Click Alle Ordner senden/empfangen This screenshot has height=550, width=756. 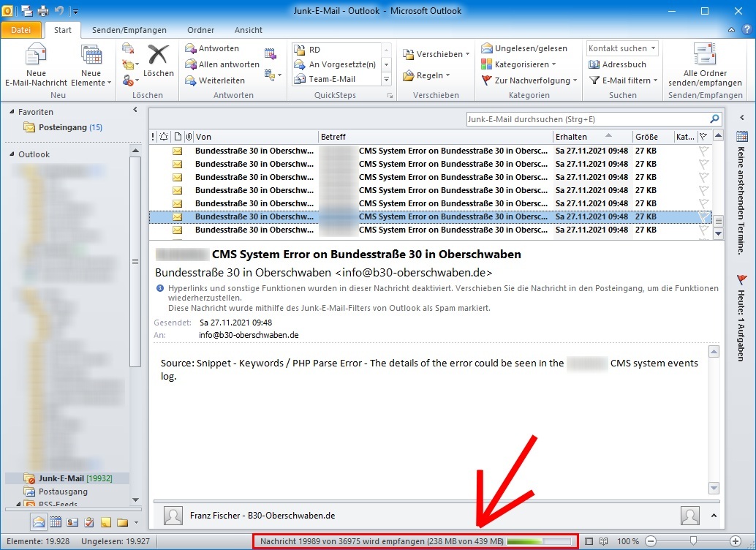[x=705, y=65]
